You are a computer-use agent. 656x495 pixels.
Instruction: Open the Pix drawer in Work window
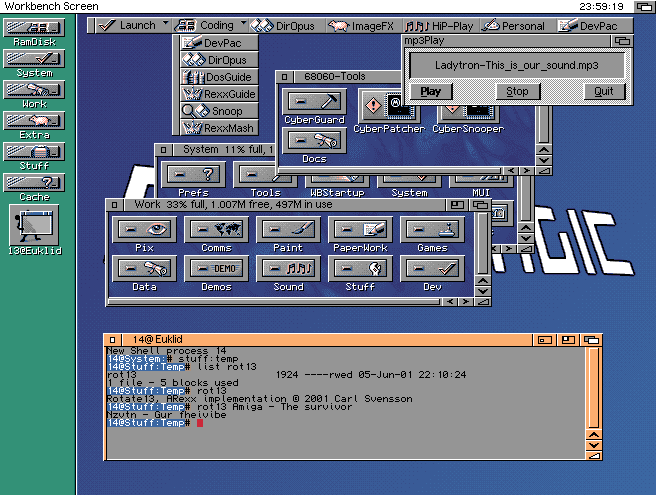[144, 229]
